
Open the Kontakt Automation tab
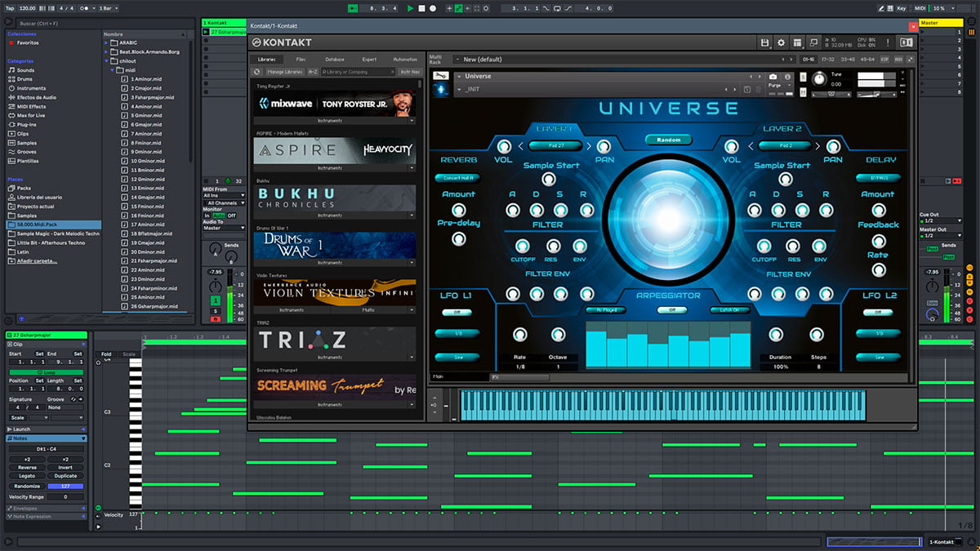(x=405, y=60)
